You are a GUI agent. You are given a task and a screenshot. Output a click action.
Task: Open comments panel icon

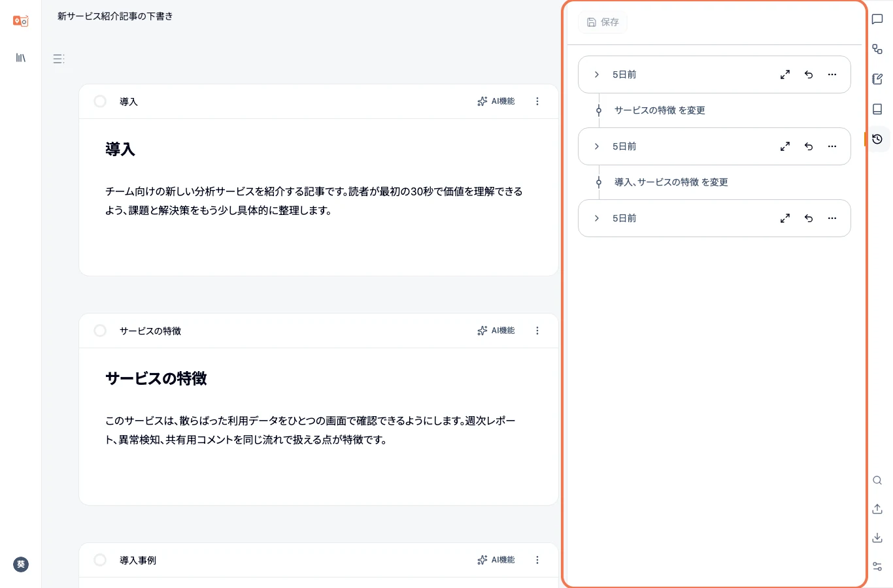pyautogui.click(x=877, y=19)
